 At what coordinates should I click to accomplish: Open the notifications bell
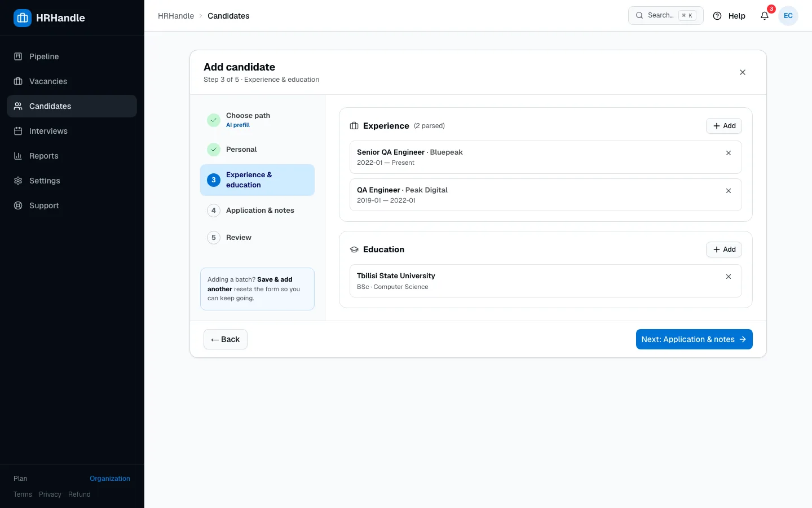pos(765,16)
